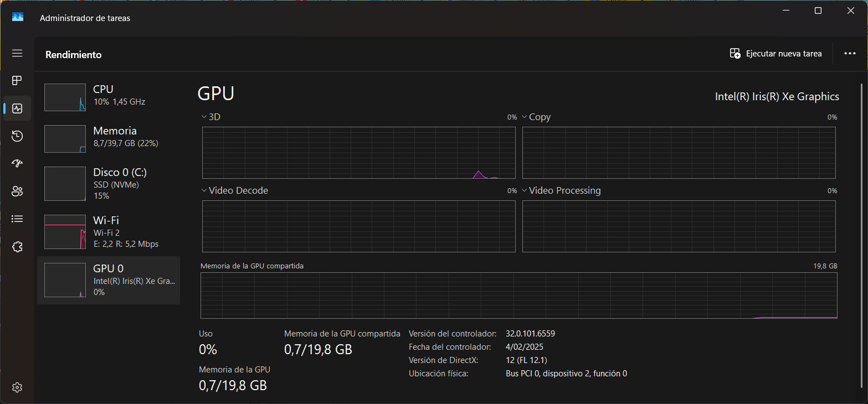Click the Video Processing usage graph

(679, 226)
